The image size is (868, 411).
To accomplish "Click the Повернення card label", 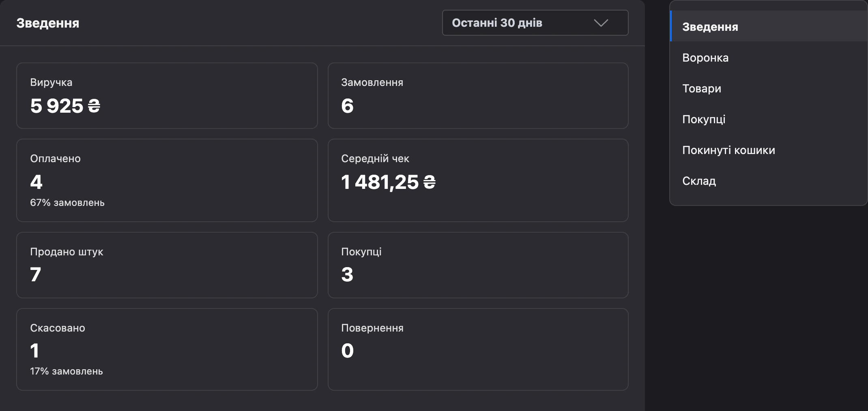I will click(x=372, y=328).
